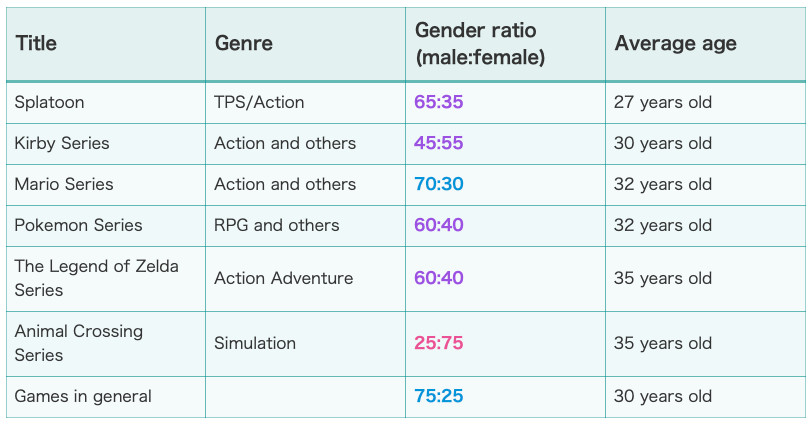This screenshot has width=812, height=425.
Task: Click the TPS/Action genre cell
Action: pos(259,102)
